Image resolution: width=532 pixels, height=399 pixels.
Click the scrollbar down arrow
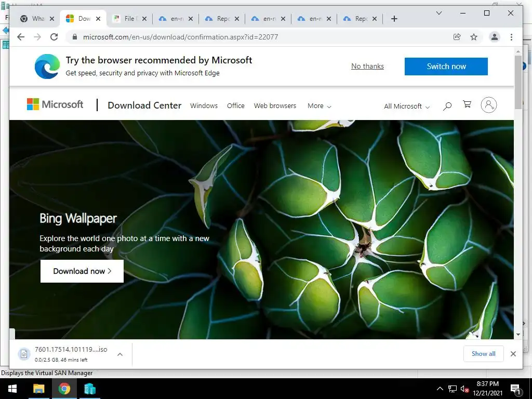coord(518,335)
